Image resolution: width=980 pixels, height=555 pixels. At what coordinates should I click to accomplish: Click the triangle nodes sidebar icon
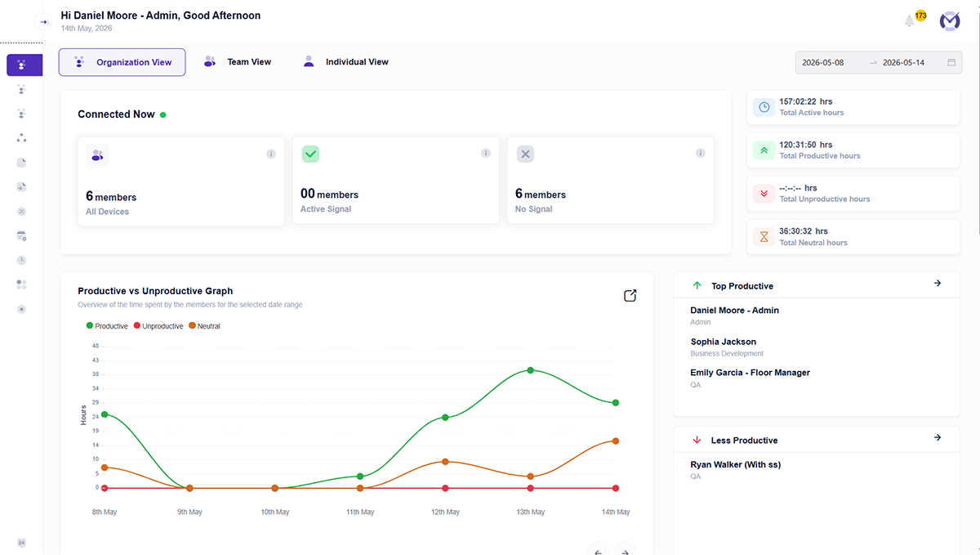coord(21,137)
